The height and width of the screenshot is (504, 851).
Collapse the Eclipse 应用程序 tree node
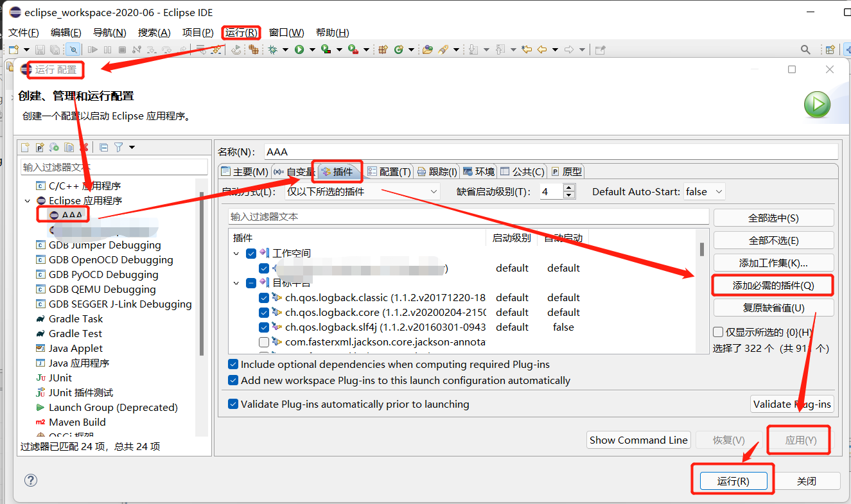(x=27, y=200)
